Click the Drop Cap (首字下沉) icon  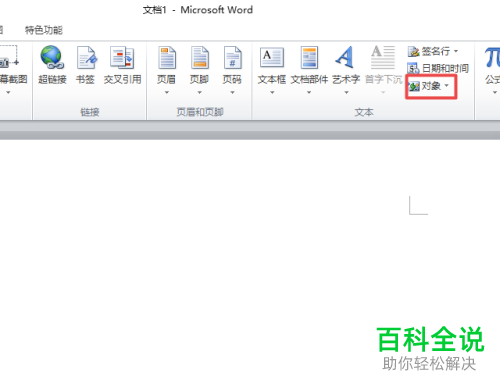[x=383, y=57]
